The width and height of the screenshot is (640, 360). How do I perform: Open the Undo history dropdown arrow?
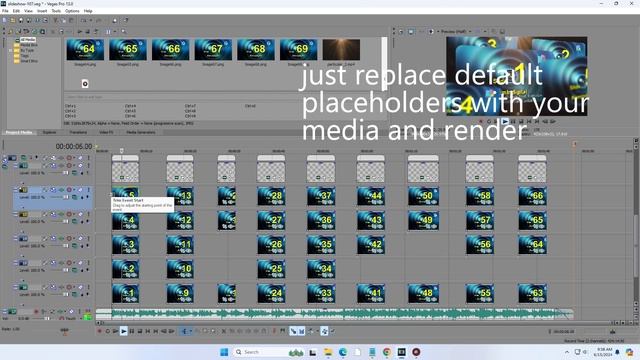(91, 20)
